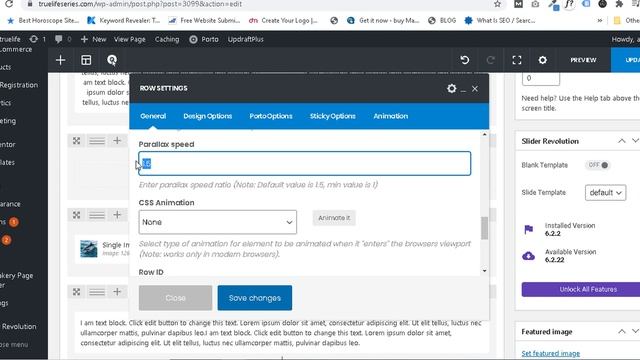Open the Best Horoscope Site bookmark
This screenshot has width=640, height=360.
point(43,20)
